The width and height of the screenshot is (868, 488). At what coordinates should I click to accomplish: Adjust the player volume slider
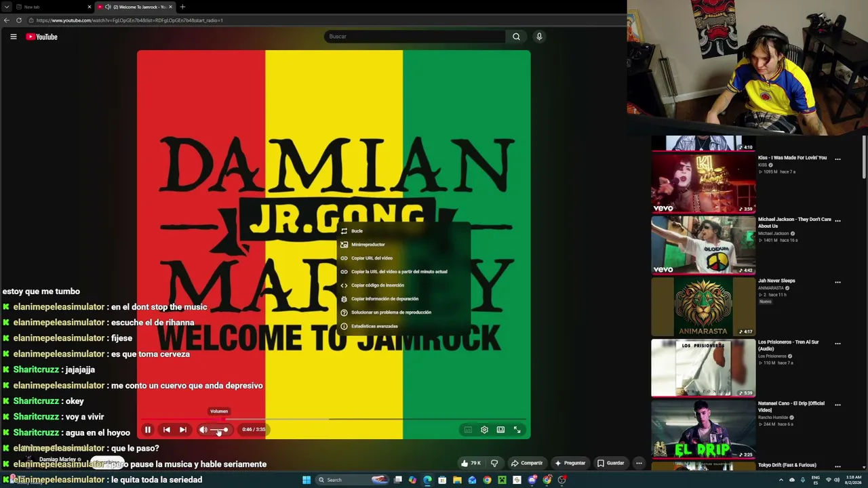tap(219, 430)
